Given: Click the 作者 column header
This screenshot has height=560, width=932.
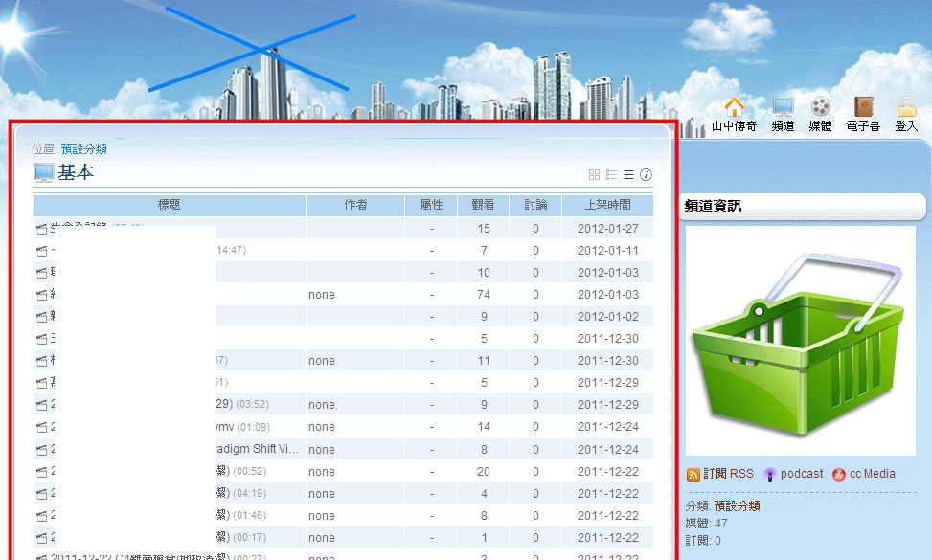Looking at the screenshot, I should (x=354, y=205).
